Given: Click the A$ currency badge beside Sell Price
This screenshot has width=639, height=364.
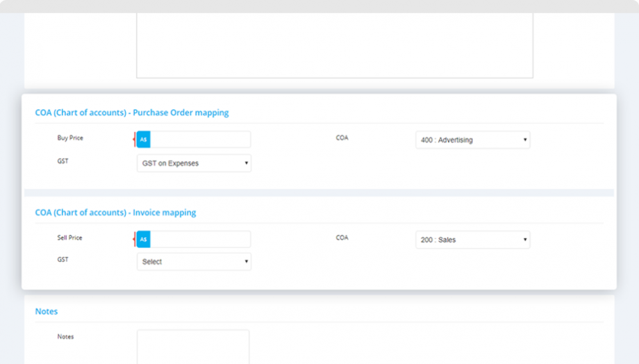Looking at the screenshot, I should pos(143,240).
